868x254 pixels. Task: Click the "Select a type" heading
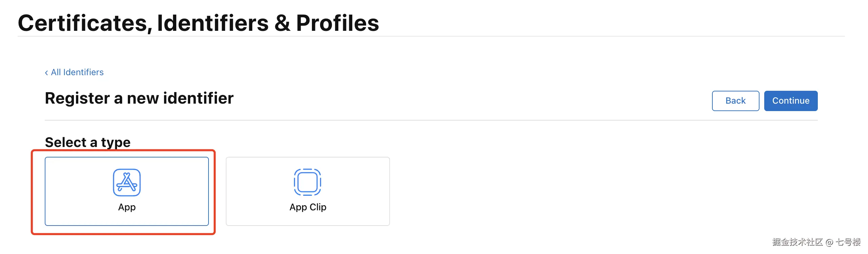pyautogui.click(x=87, y=142)
